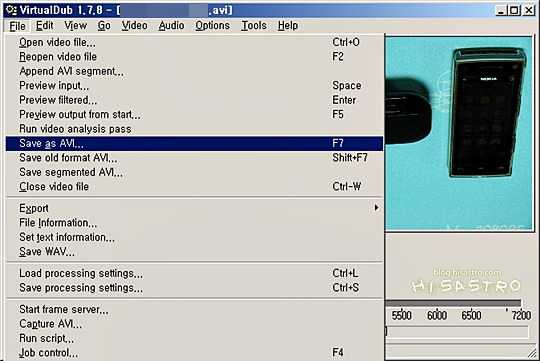Choose Append AVI segment...
The width and height of the screenshot is (540, 361).
click(194, 71)
